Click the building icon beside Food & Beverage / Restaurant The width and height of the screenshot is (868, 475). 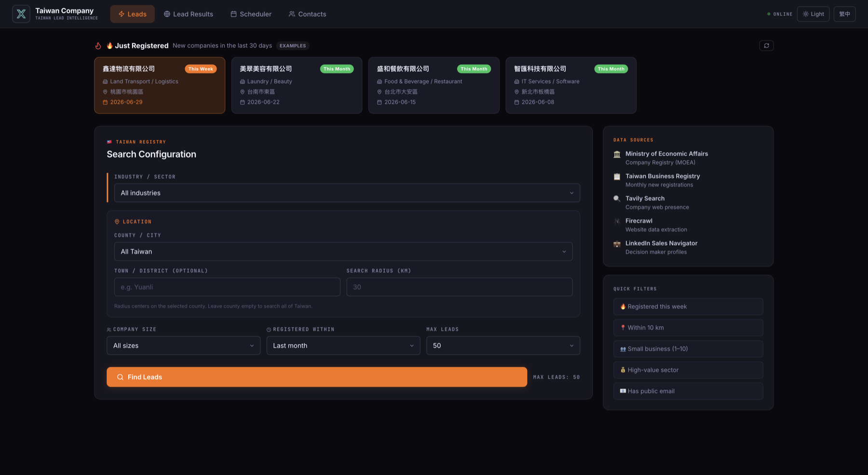click(380, 82)
